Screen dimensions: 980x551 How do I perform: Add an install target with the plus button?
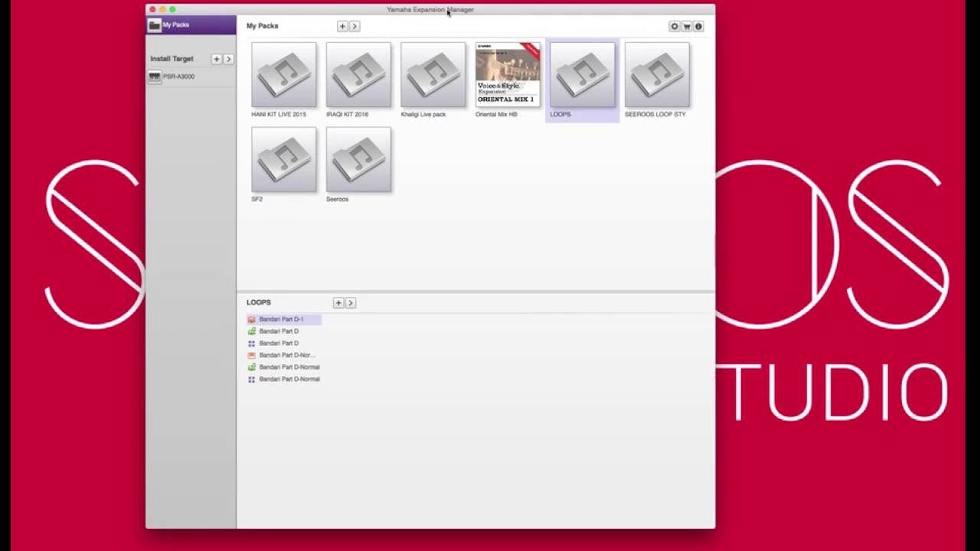pos(217,59)
